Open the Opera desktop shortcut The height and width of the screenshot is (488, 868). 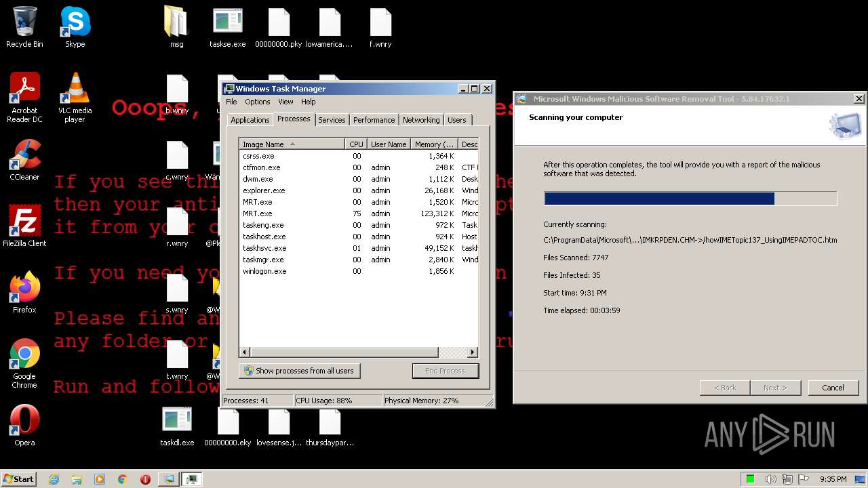(24, 426)
